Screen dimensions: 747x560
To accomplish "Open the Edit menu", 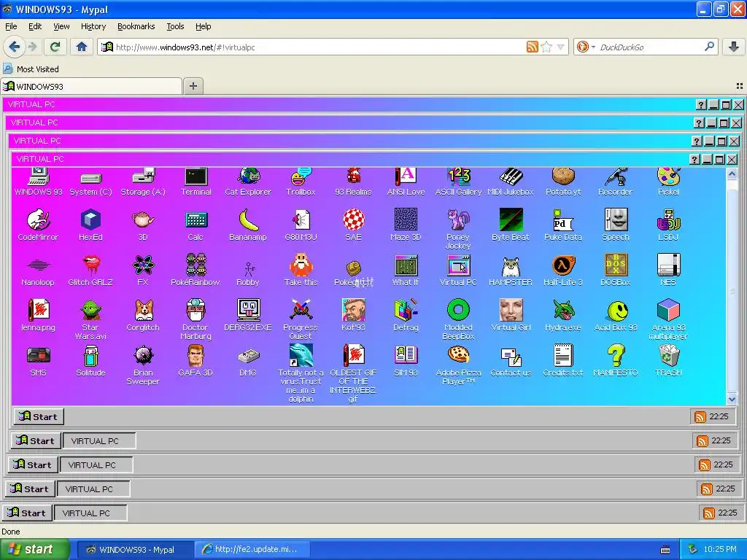I will click(35, 26).
